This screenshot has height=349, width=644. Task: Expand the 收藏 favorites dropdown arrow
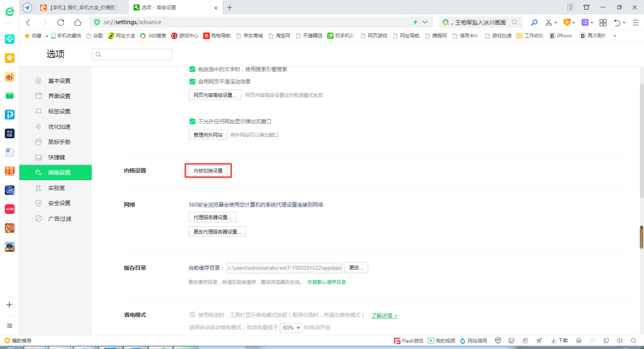tap(47, 36)
